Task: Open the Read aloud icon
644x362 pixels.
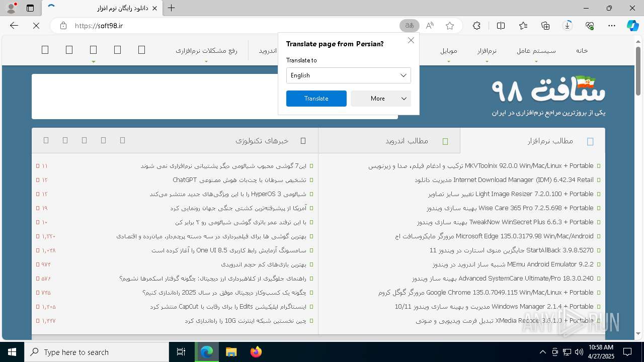Action: pyautogui.click(x=430, y=26)
